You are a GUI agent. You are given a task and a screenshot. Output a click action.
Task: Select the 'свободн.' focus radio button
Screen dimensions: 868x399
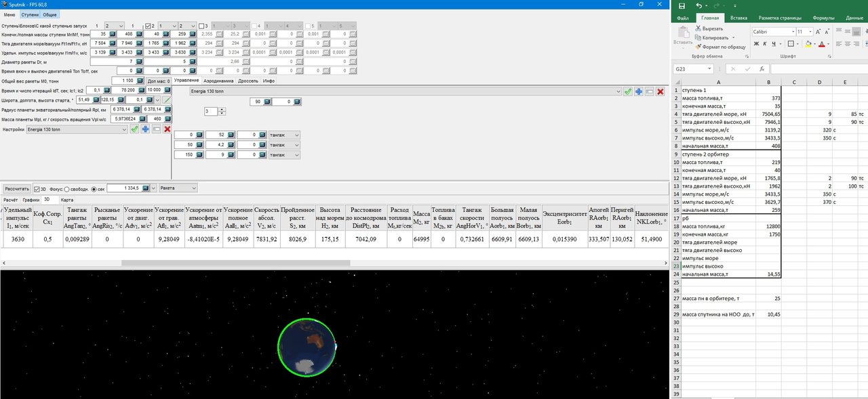(x=66, y=188)
